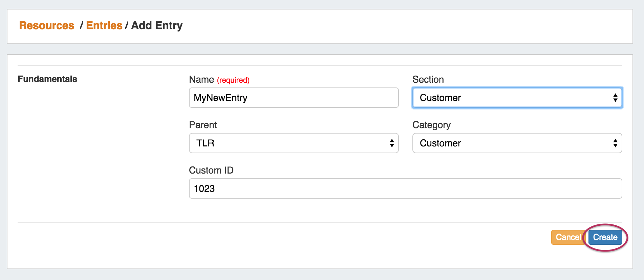Click the red (required) indicator text

point(233,80)
